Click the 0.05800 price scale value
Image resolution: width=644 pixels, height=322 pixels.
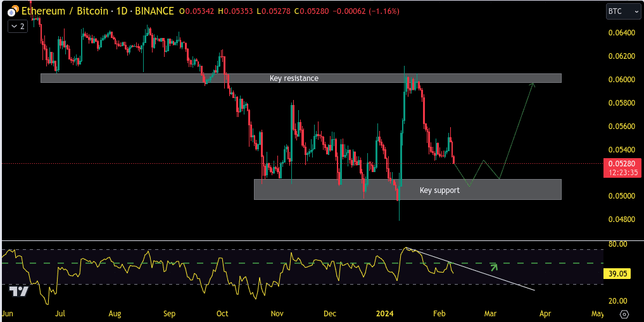[x=621, y=102]
